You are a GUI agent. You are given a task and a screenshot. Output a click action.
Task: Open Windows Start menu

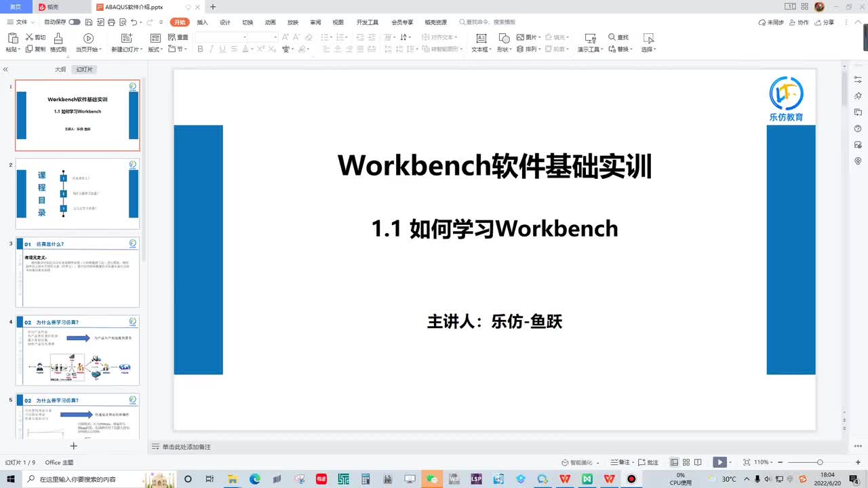11,479
